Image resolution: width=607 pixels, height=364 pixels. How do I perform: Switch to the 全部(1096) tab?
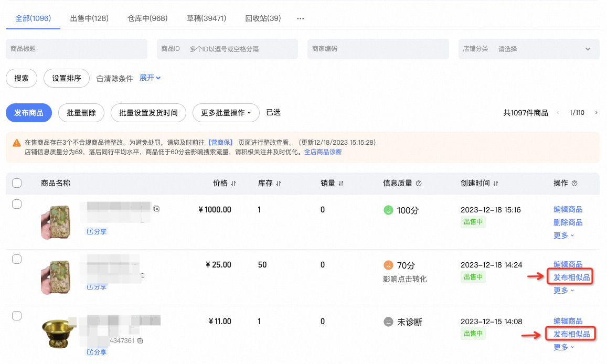coord(33,18)
